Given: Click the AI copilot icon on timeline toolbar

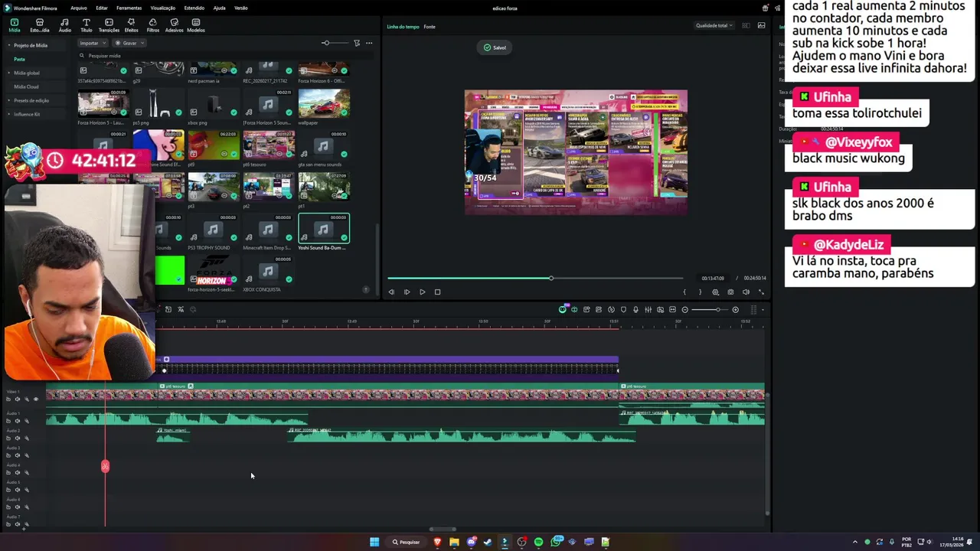Looking at the screenshot, I should pos(563,309).
